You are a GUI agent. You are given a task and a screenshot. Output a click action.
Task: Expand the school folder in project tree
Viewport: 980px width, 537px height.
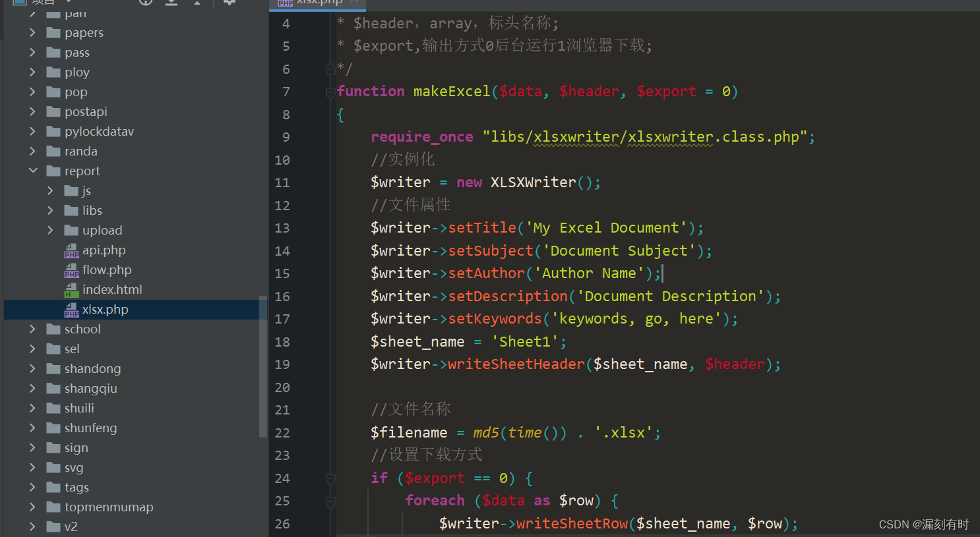click(x=33, y=329)
